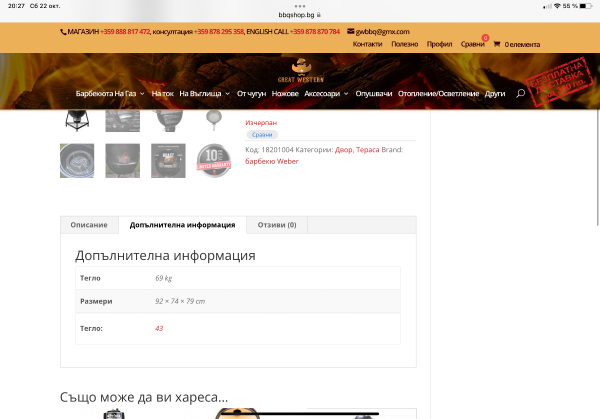
Task: Tap the three-dots multitasking icon at top
Action: point(300,6)
